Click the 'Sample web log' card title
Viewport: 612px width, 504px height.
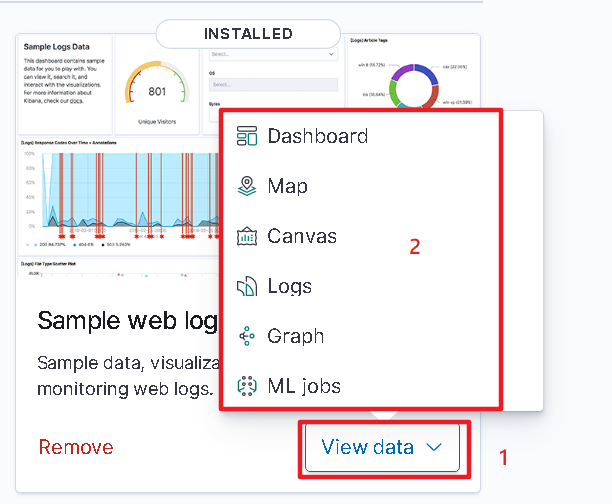click(x=128, y=321)
